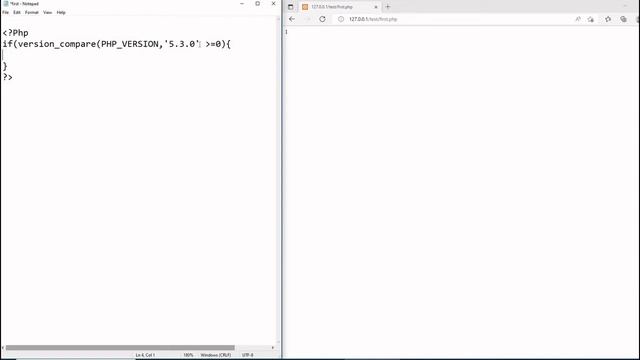Click the browser address bar URL
Screen dimensions: 640x360
coord(373,19)
